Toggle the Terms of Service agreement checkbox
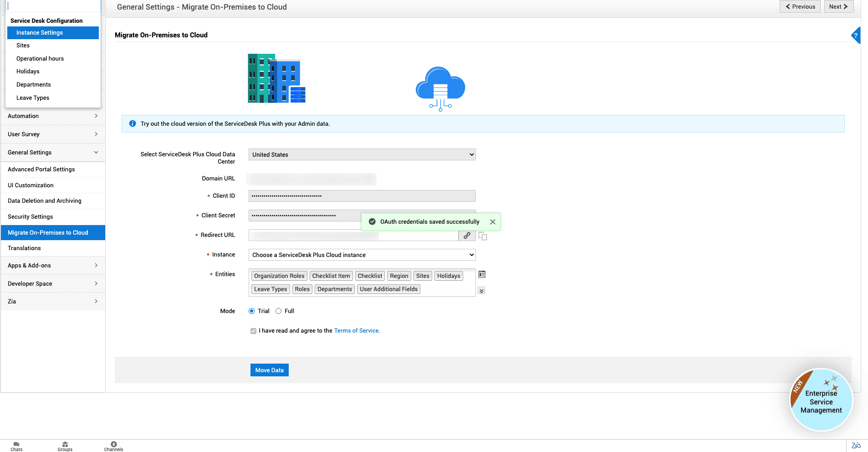868x452 pixels. [x=253, y=331]
